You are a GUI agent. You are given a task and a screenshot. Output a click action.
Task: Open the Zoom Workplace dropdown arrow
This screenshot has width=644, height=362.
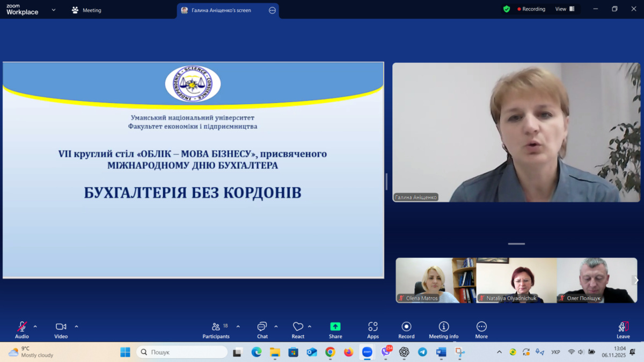(x=54, y=10)
